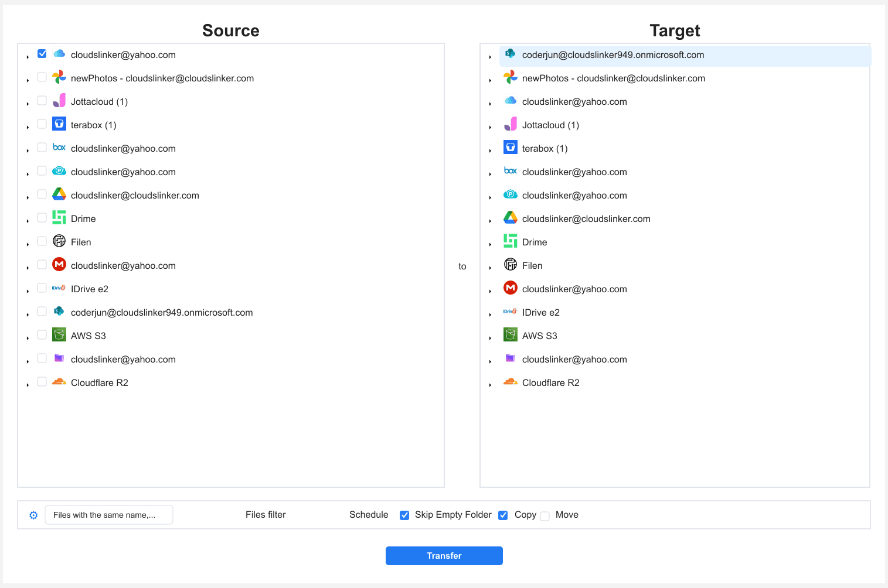Screen dimensions: 888x588
Task: Toggle the Skip Empty Folder checkbox
Action: pos(404,515)
